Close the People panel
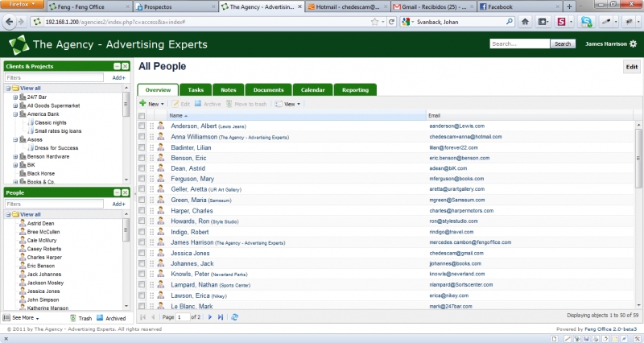Image resolution: width=644 pixels, height=343 pixels. pyautogui.click(x=126, y=192)
